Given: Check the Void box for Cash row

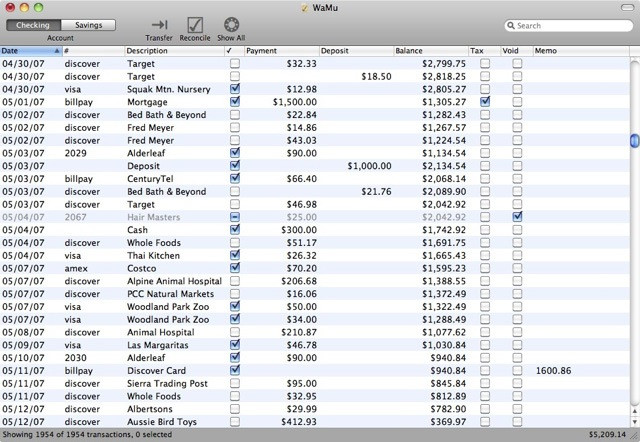Looking at the screenshot, I should click(517, 230).
